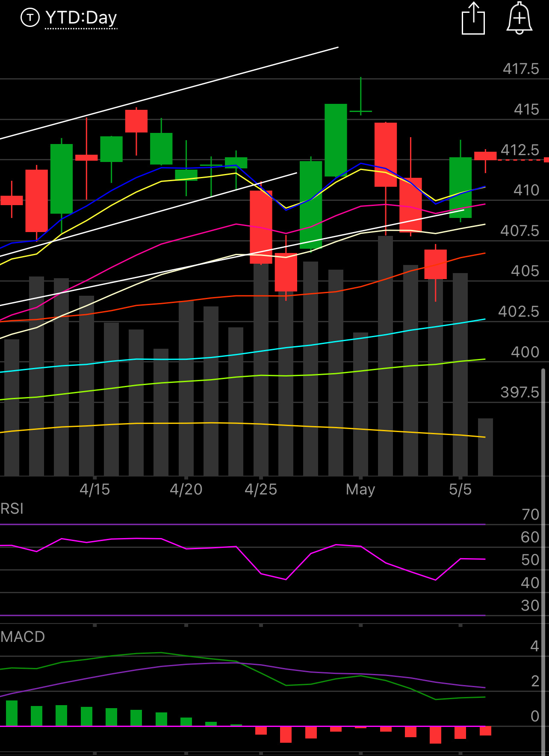Screen dimensions: 549x756
Task: Tap the RSI 70 level label
Action: tap(530, 515)
